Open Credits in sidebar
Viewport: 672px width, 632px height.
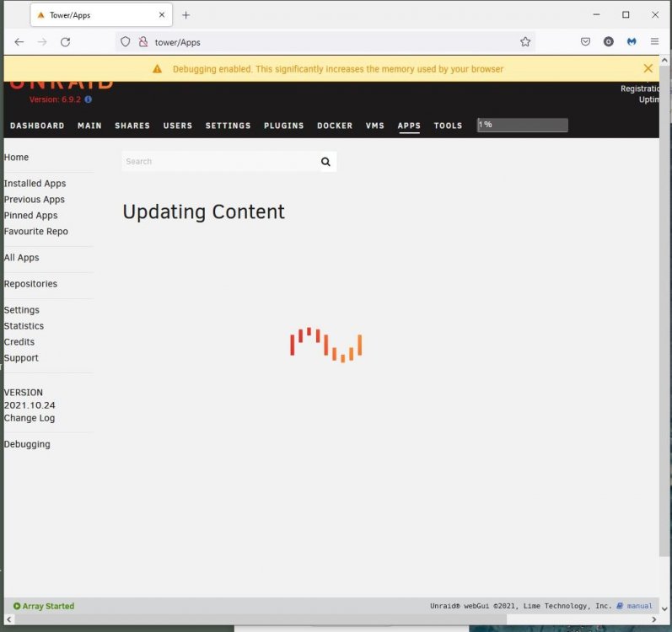(19, 341)
